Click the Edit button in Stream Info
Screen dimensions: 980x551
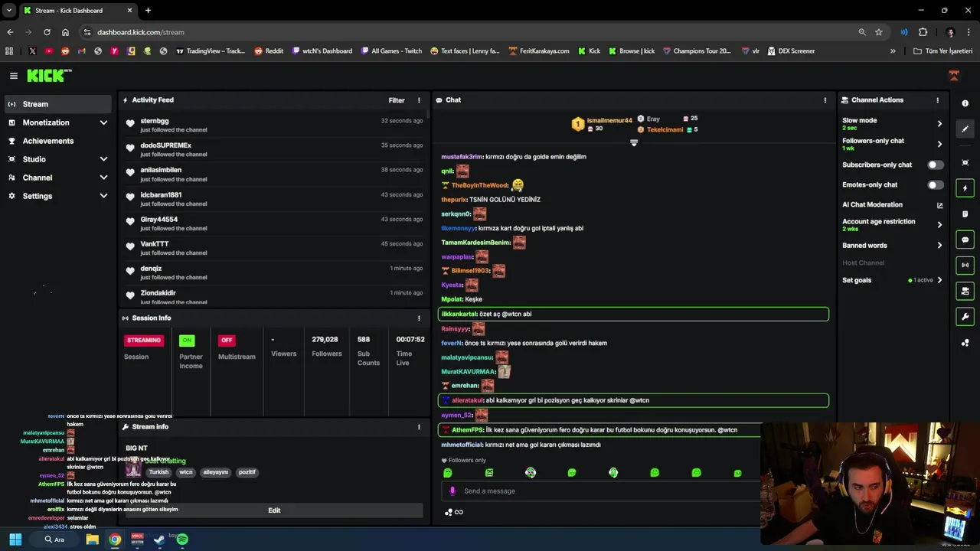tap(274, 510)
